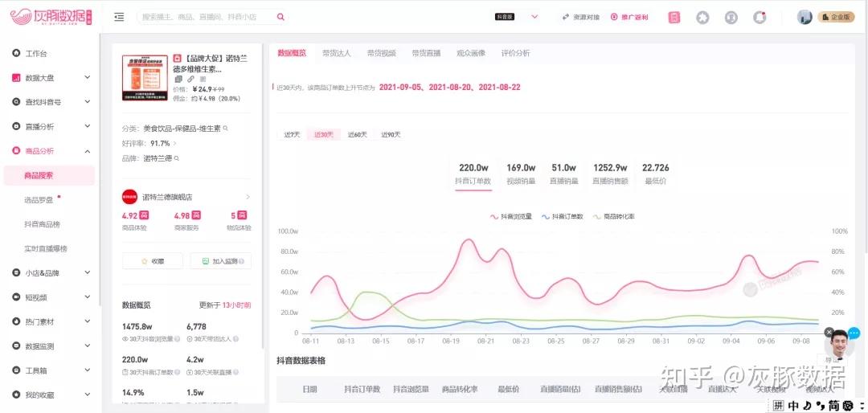Click the search icon beside category 维生素
Image resolution: width=868 pixels, height=413 pixels.
pyautogui.click(x=225, y=129)
